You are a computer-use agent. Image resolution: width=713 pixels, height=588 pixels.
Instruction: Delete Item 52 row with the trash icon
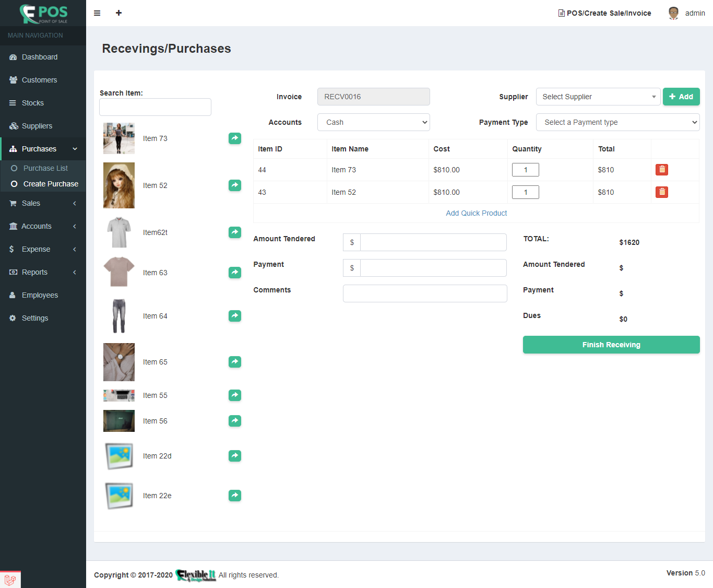point(661,192)
